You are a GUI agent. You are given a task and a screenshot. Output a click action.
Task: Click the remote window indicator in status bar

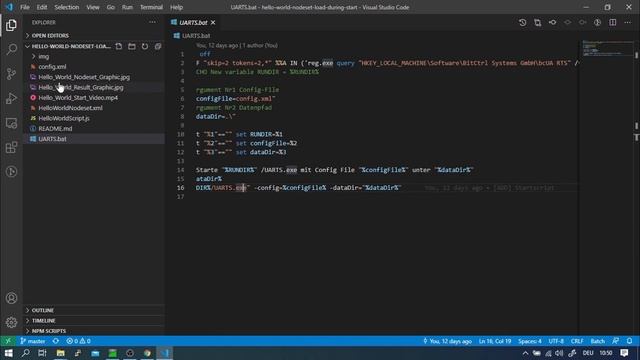click(x=8, y=341)
